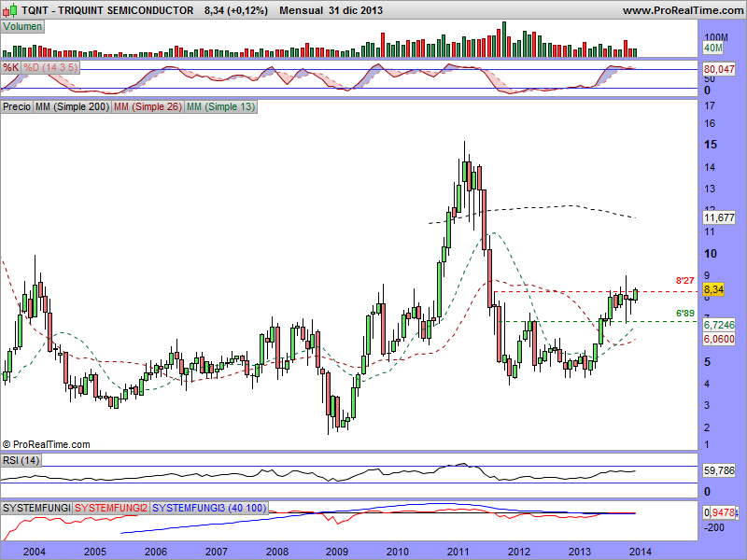Click the 2011 label on time axis

(458, 552)
